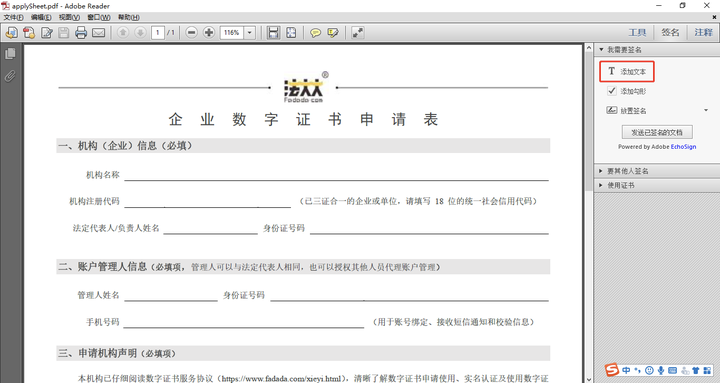This screenshot has width=720, height=383.
Task: Click heading 一、机构（企业）信息（必填）
Action: (x=125, y=146)
